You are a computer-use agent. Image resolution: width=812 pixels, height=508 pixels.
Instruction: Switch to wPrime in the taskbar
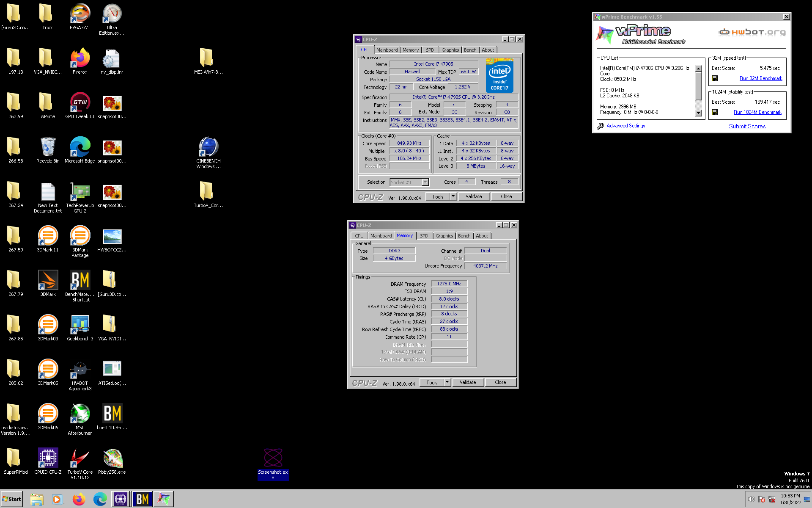point(164,500)
